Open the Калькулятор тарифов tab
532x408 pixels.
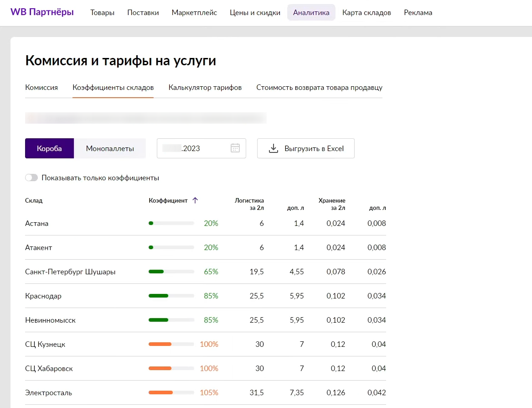[x=205, y=88]
